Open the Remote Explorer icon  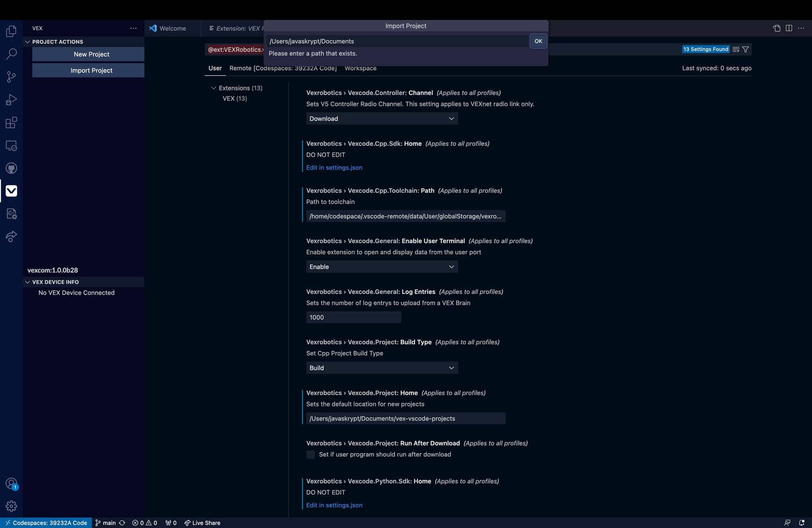(x=11, y=145)
